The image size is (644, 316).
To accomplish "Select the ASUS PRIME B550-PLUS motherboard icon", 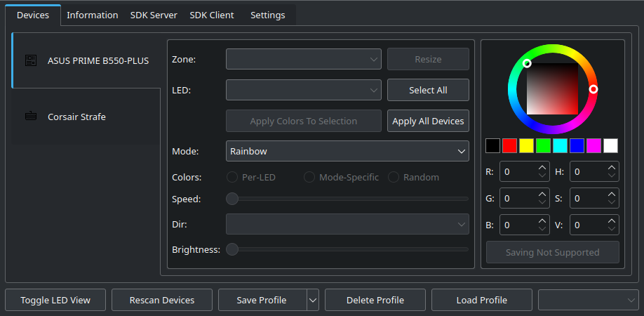I will click(31, 60).
